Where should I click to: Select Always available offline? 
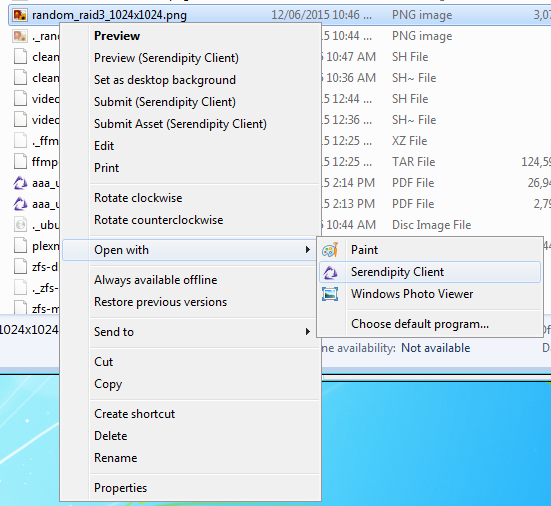pos(156,280)
